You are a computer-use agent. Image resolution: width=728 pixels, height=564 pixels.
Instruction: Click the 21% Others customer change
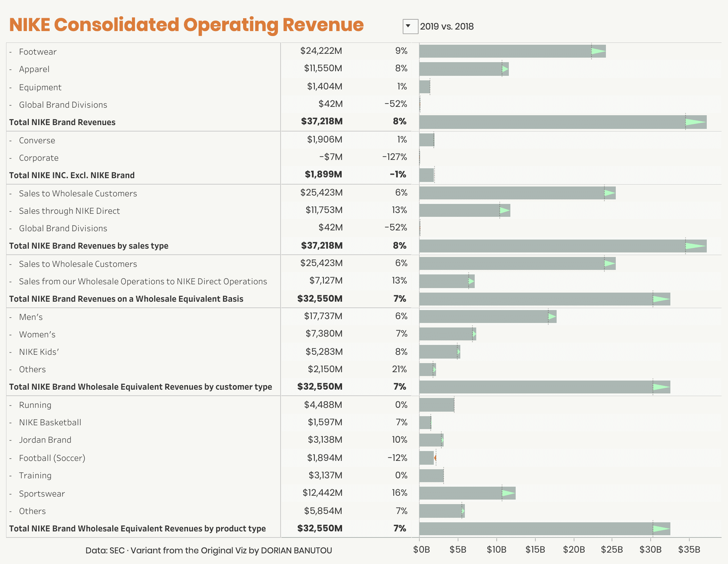(x=399, y=369)
